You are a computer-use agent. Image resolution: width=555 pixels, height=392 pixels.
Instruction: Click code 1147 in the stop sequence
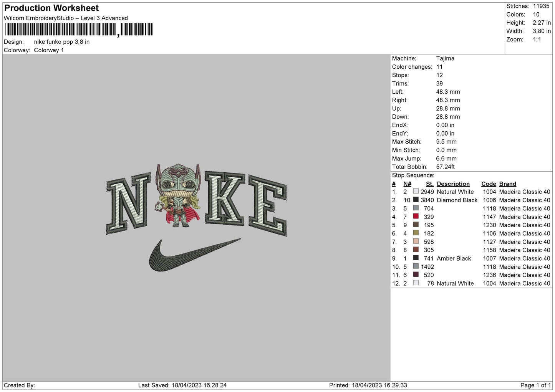coord(489,217)
